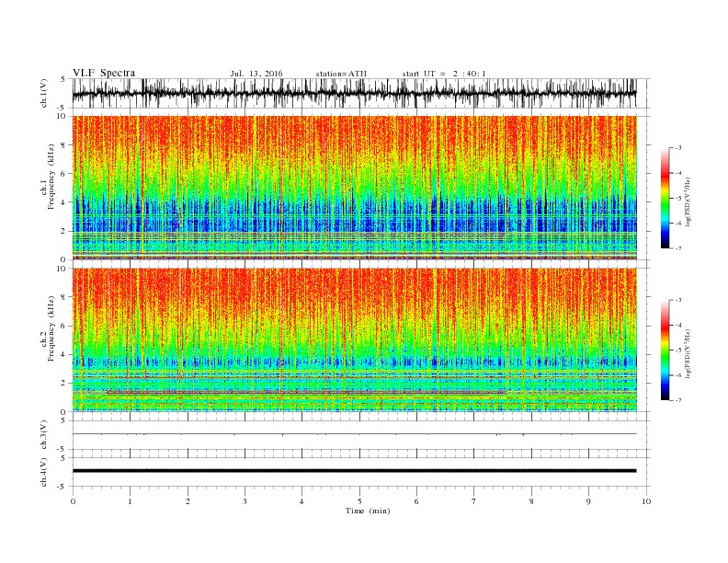Viewport: 728px width, 563px height.
Task: Click the color scale bar beside ch.2 spectrogram
Action: pyautogui.click(x=665, y=350)
